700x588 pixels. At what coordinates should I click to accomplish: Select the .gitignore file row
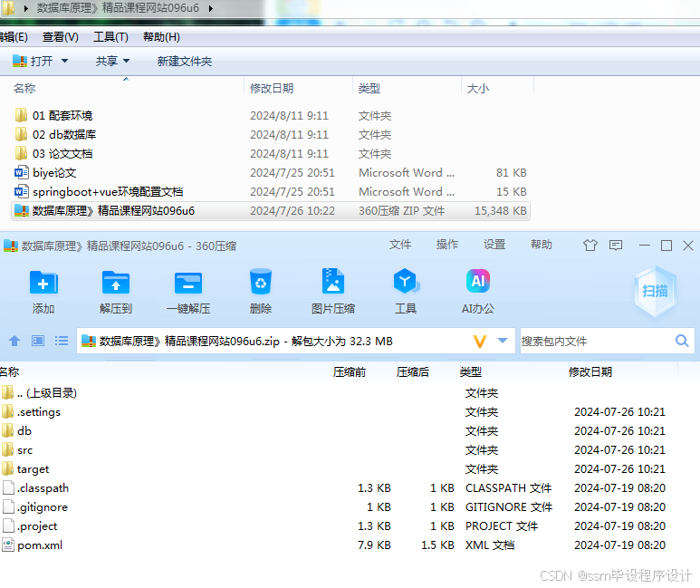click(340, 506)
